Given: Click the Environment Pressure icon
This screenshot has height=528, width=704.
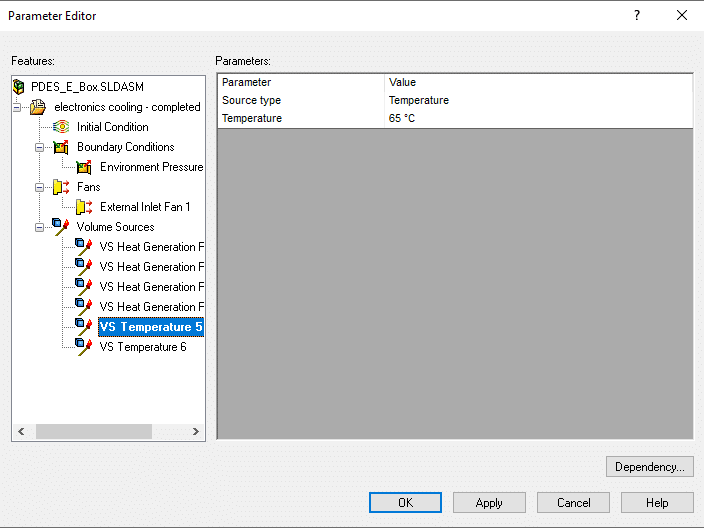Looking at the screenshot, I should click(x=84, y=167).
